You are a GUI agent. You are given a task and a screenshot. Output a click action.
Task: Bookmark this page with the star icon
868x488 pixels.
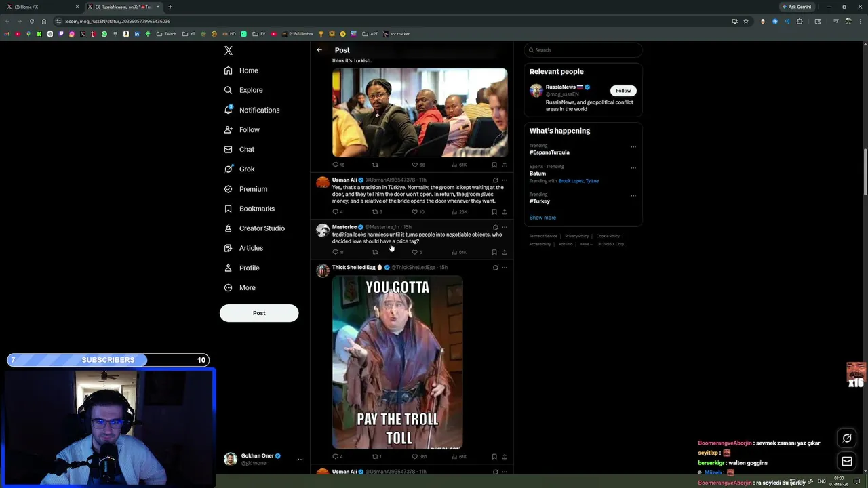746,21
